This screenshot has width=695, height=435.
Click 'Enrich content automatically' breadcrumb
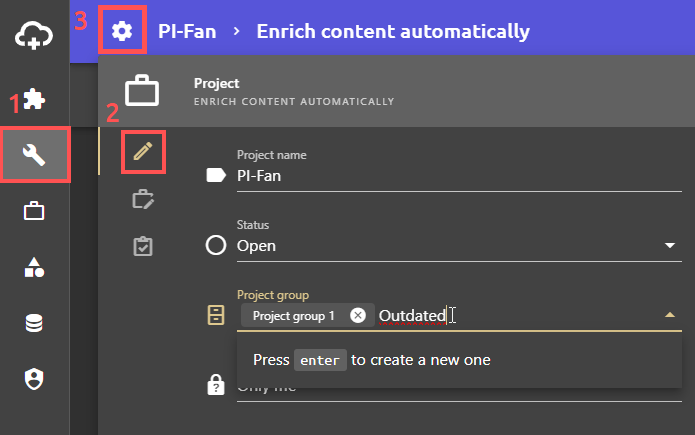point(393,31)
